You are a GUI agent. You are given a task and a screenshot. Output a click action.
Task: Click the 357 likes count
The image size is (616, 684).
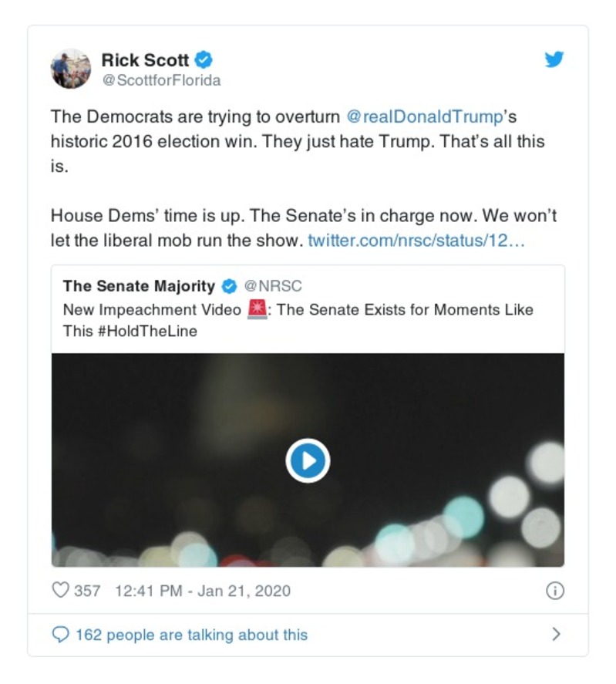click(87, 591)
